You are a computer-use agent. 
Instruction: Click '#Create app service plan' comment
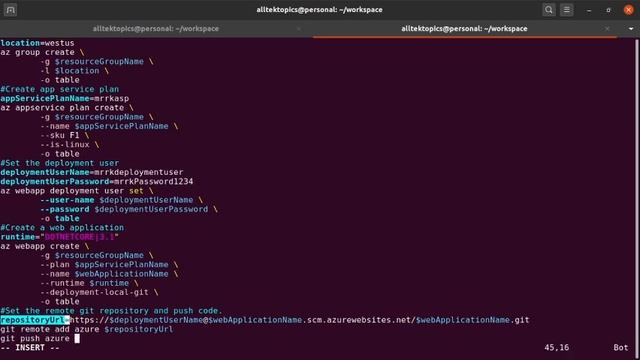60,89
